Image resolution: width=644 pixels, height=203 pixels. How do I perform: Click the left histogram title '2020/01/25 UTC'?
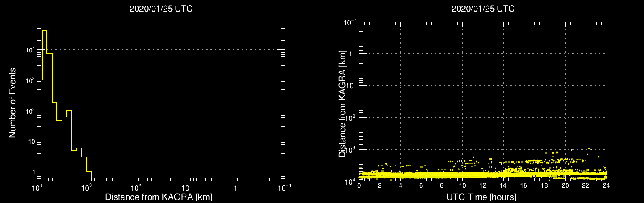click(161, 9)
